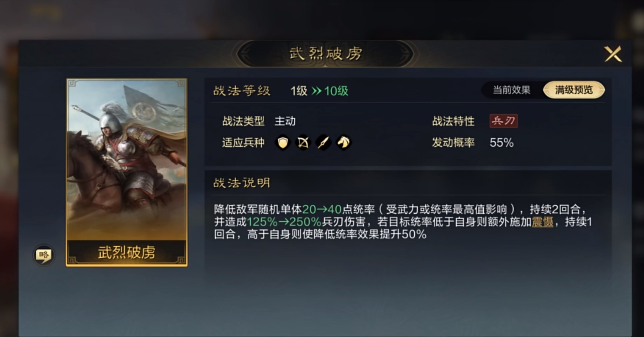
Task: Click the 武烈破虏 card artwork
Action: pos(127,160)
